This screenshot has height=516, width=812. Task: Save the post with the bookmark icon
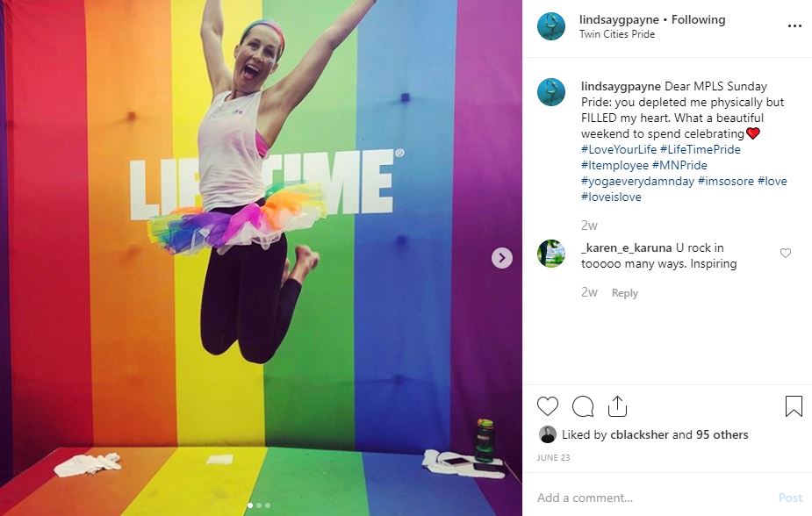[794, 406]
